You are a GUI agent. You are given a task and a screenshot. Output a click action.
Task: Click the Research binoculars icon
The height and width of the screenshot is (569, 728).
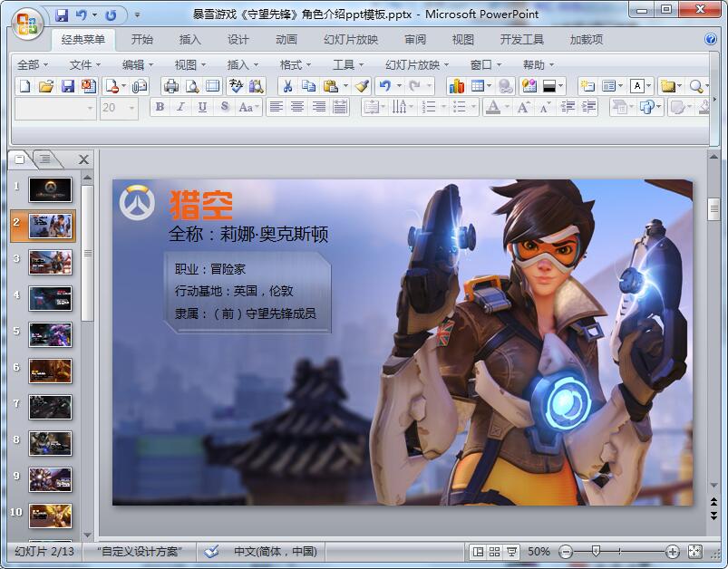pos(256,86)
